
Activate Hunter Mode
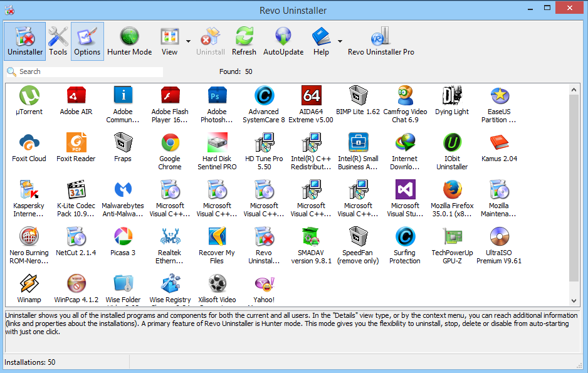(x=129, y=41)
